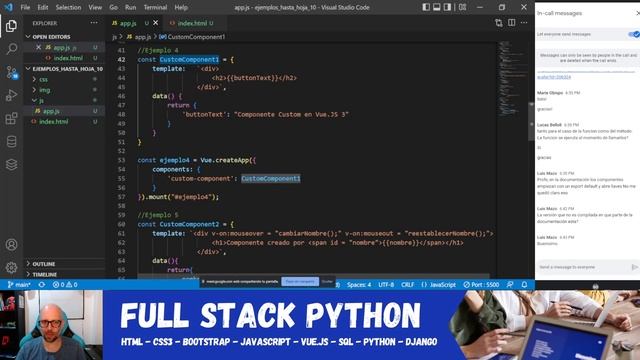Click the Explorer more actions ellipsis

pyautogui.click(x=94, y=23)
